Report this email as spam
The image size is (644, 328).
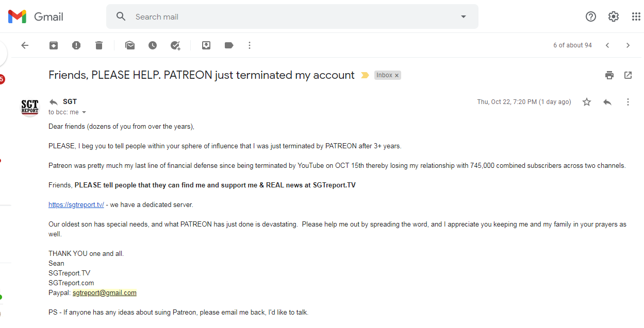(76, 45)
